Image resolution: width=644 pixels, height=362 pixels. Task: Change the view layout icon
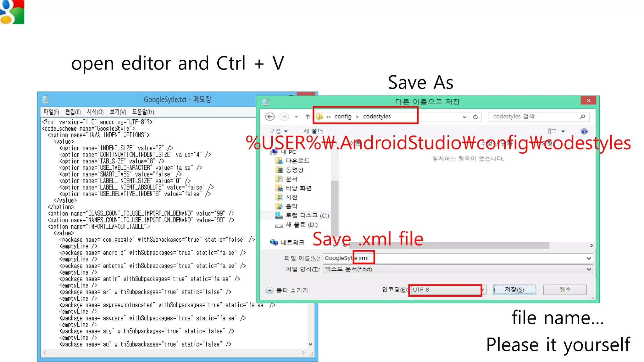[x=552, y=131]
